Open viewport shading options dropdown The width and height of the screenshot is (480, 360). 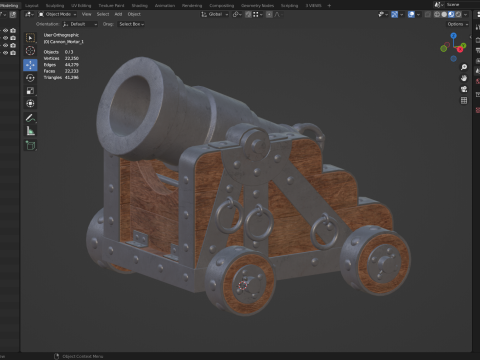[466, 14]
